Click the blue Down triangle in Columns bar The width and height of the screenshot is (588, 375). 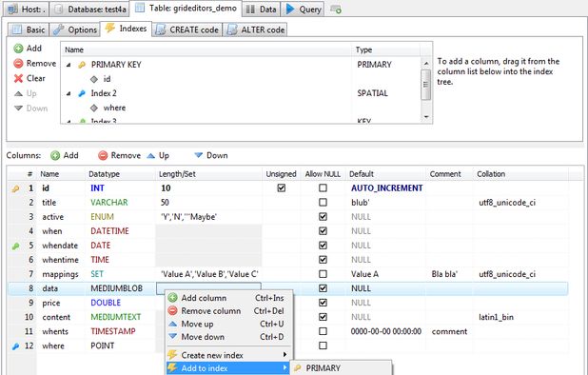pyautogui.click(x=198, y=155)
